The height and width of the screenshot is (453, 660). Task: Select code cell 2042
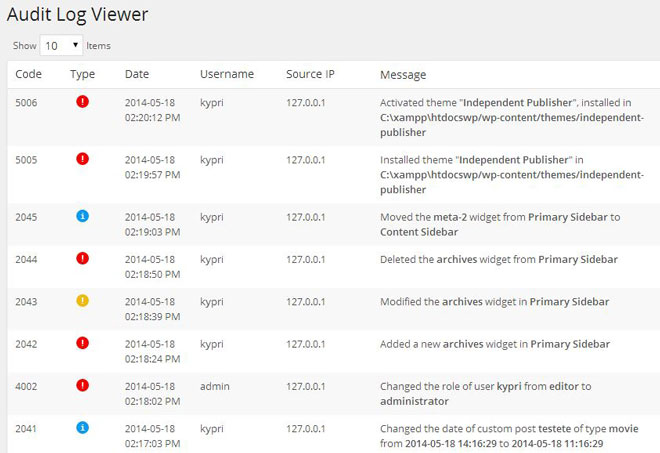click(x=26, y=344)
